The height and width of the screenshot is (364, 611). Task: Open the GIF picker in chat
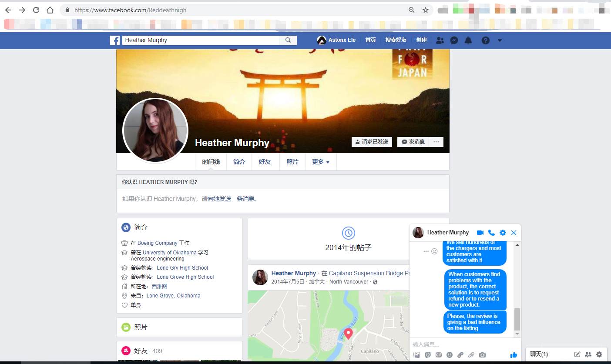[x=439, y=355]
